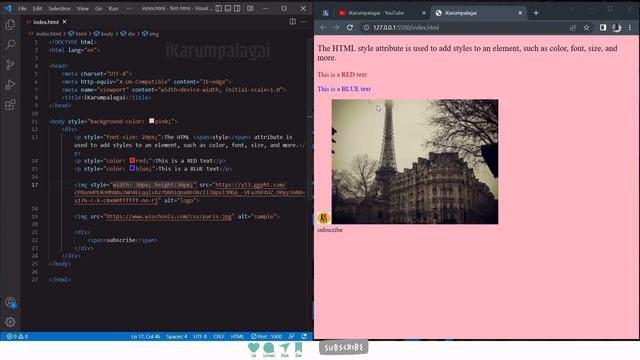
Task: Open the Explorer view in VS Code
Action: [10, 24]
